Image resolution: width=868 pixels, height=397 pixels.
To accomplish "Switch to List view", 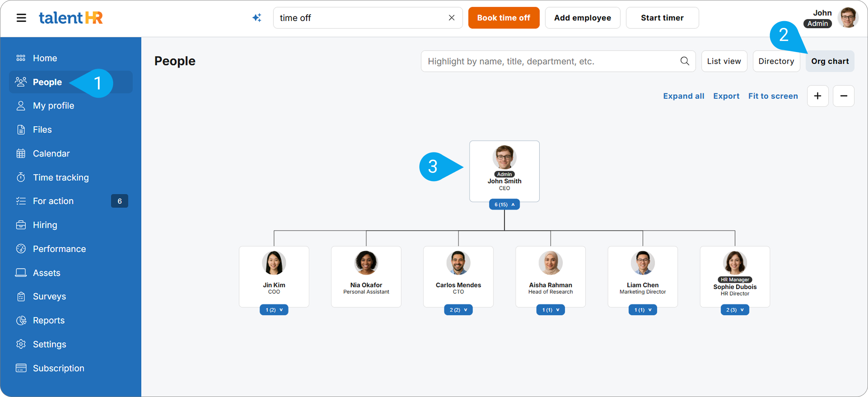I will (724, 61).
